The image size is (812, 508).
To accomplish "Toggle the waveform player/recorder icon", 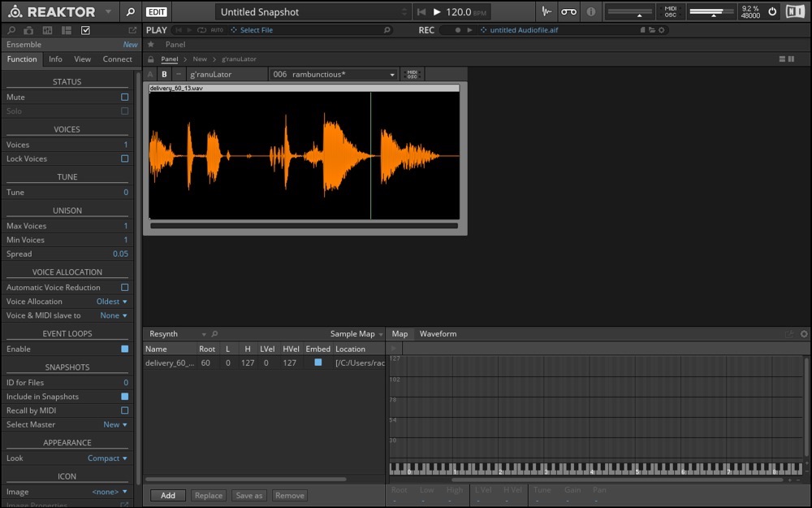I will [546, 11].
